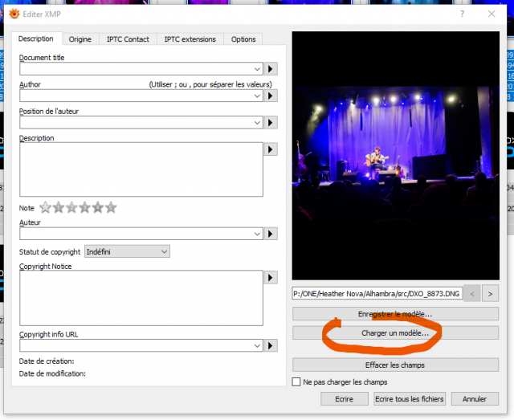514x420 pixels.
Task: Open the IPTC extensions tab
Action: point(190,39)
